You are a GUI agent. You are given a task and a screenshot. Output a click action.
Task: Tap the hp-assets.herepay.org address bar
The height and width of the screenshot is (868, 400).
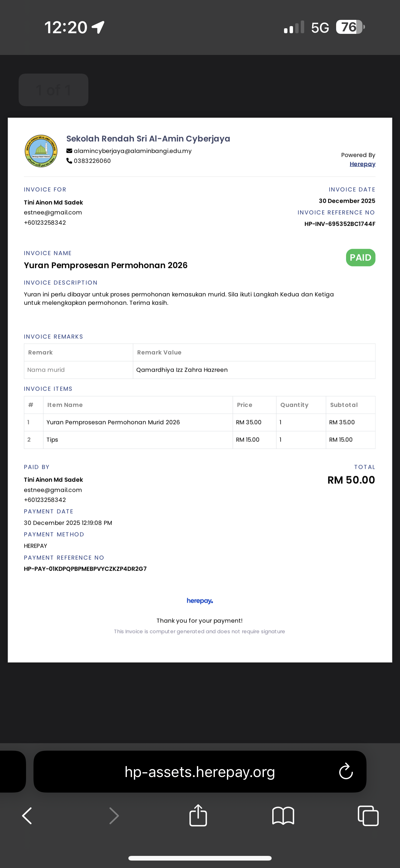[x=200, y=771]
